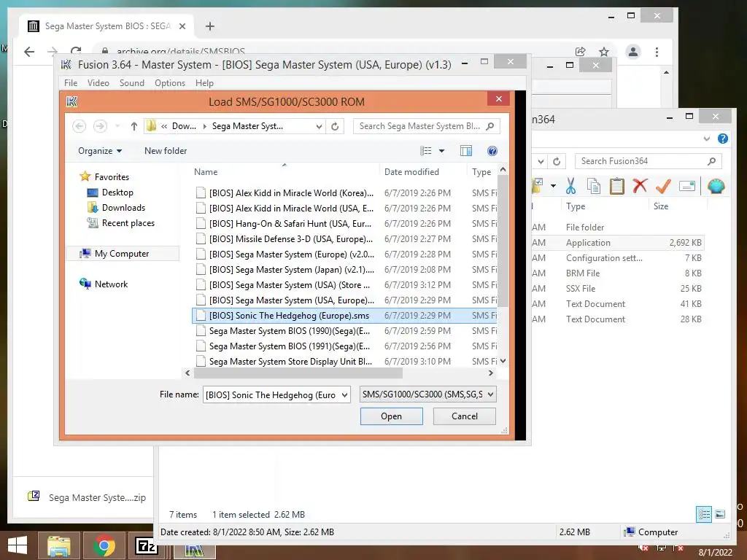Open the Video menu in Fusion

98,83
